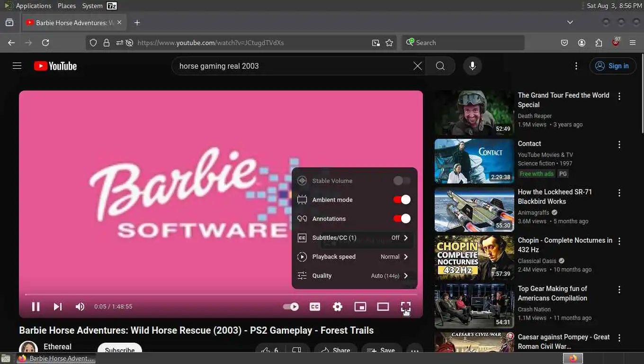Screen dimensions: 644x364
Task: Open options menu for Chopin Nocturnes video
Action: 619,241
